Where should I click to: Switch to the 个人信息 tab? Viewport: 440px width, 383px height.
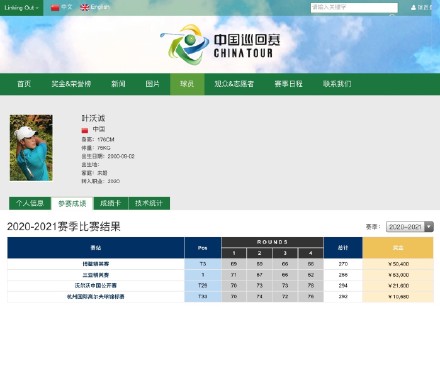coord(30,203)
